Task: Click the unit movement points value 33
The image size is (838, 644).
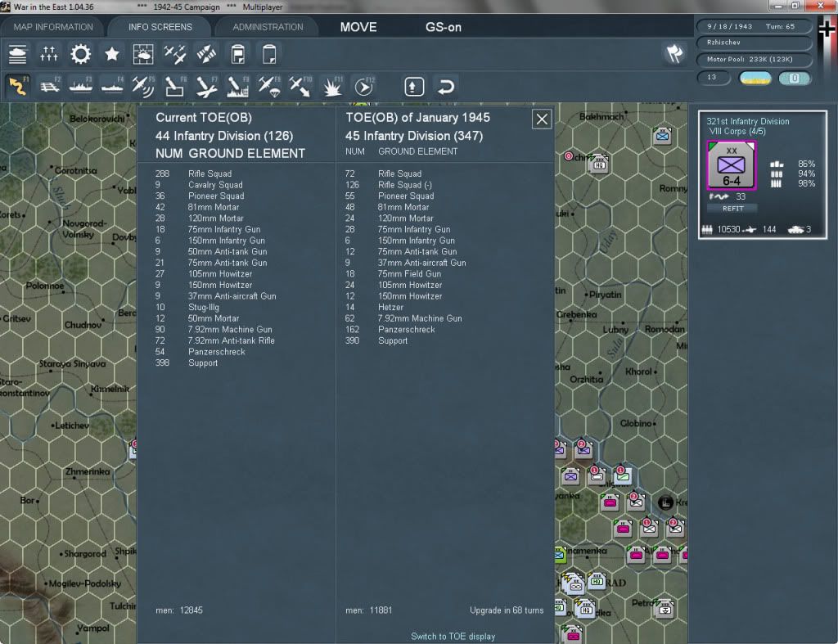Action: point(741,196)
